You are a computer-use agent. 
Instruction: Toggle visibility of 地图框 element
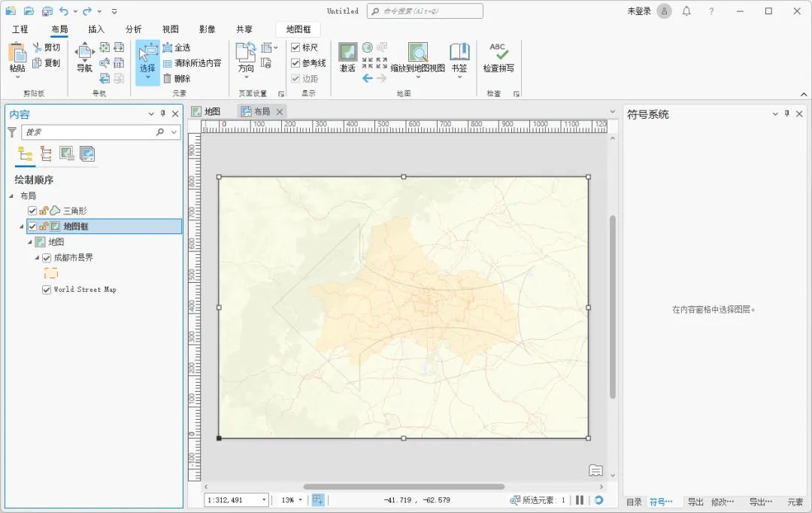32,226
